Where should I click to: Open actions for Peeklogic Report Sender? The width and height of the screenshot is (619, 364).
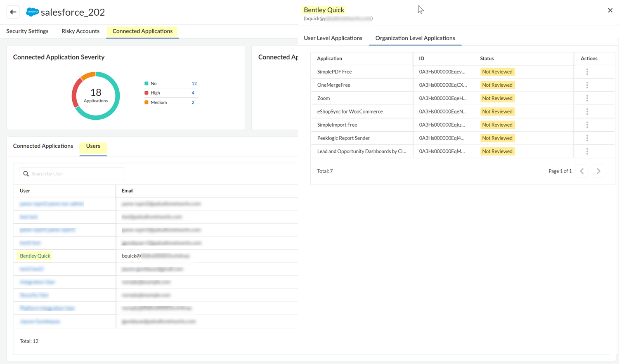pyautogui.click(x=587, y=138)
